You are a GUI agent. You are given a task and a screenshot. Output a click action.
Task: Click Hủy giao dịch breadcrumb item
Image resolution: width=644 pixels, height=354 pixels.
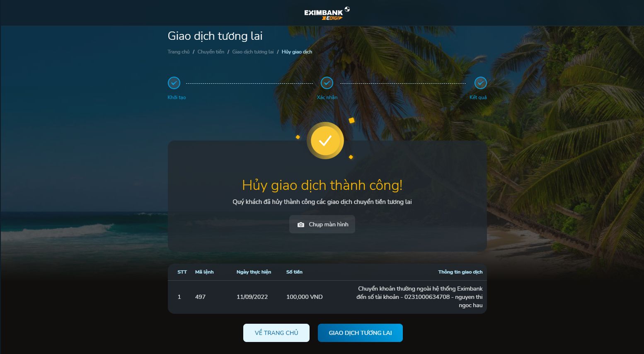click(297, 52)
